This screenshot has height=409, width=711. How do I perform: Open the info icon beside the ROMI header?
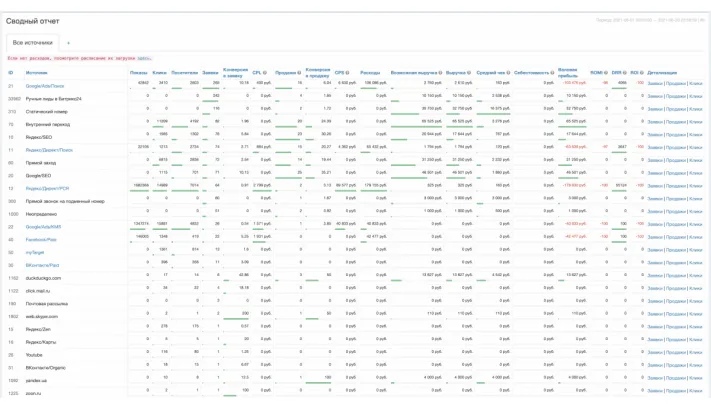[x=606, y=73]
